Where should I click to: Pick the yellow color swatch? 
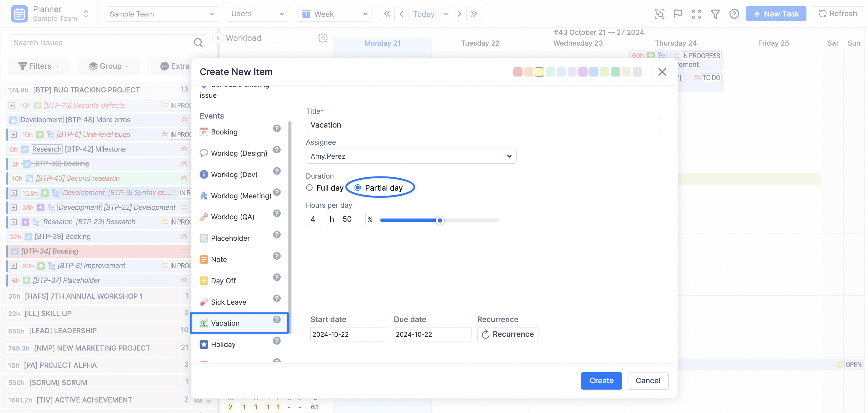click(x=539, y=72)
